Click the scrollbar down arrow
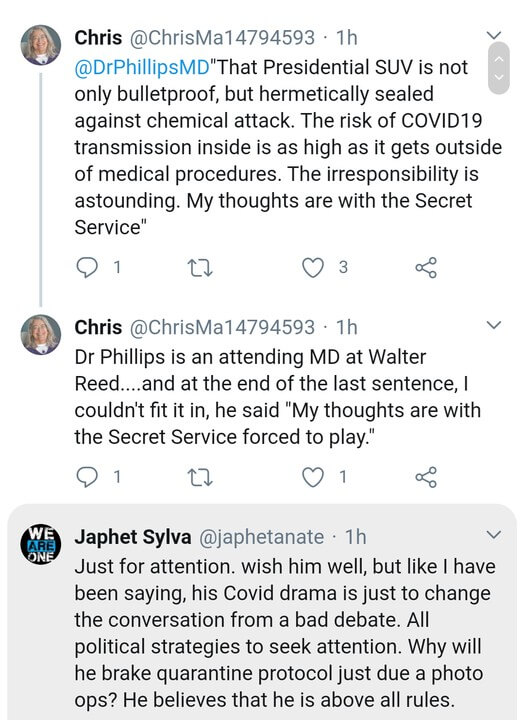Viewport: 521px width, 720px height. point(499,77)
